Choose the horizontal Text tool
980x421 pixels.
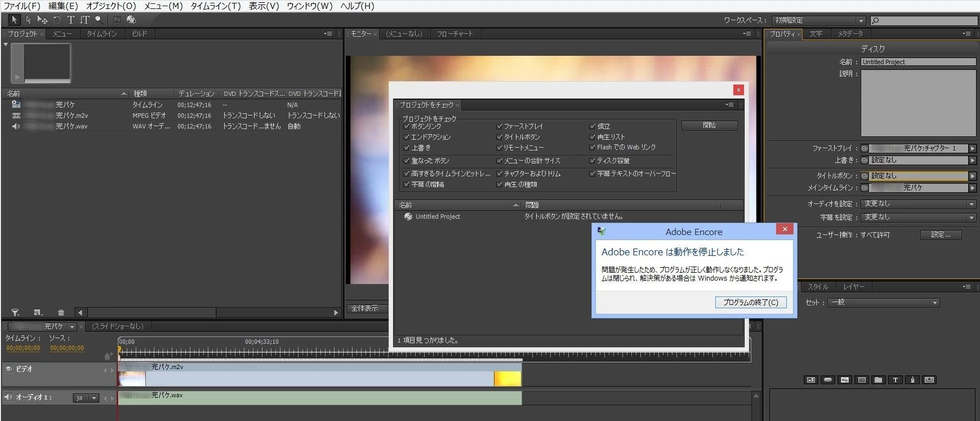(71, 20)
